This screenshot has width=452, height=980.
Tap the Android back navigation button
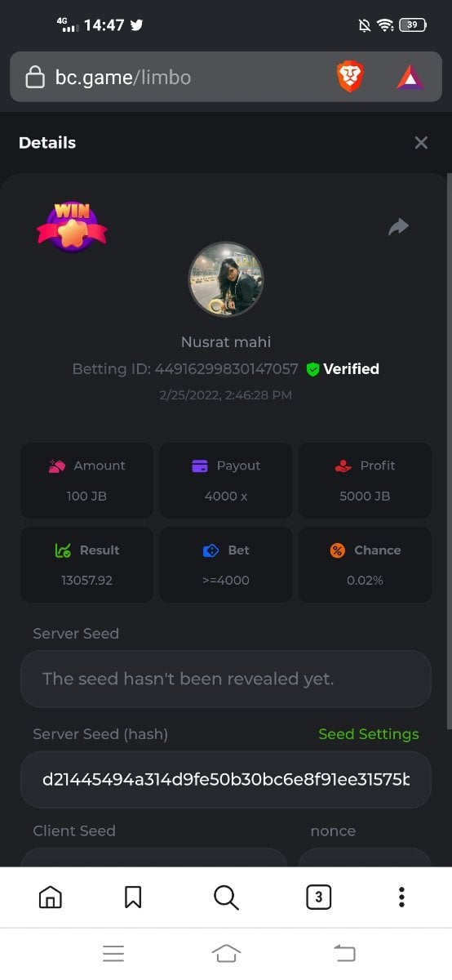click(345, 953)
